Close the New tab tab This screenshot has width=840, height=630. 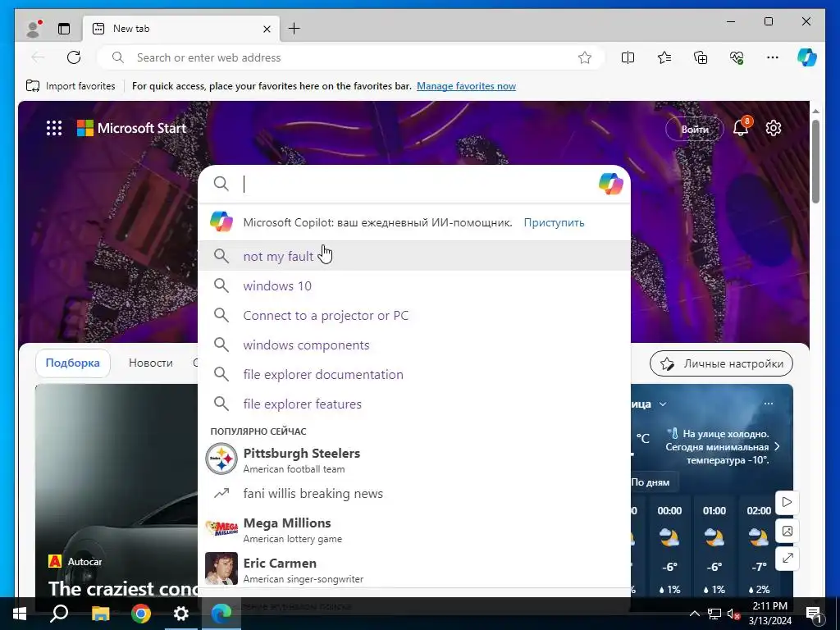[267, 29]
